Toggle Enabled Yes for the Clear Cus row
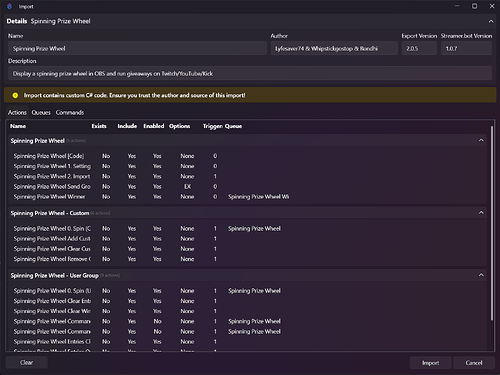 pyautogui.click(x=157, y=249)
